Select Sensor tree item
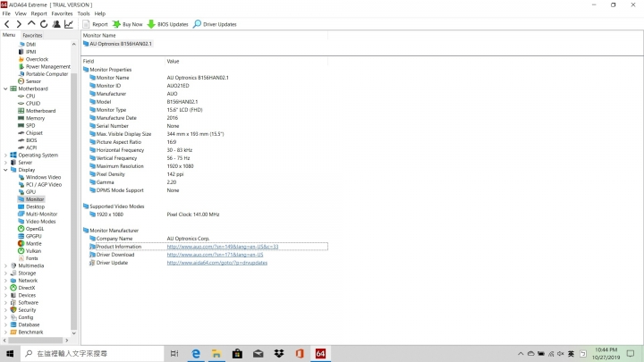This screenshot has height=362, width=644. click(33, 81)
